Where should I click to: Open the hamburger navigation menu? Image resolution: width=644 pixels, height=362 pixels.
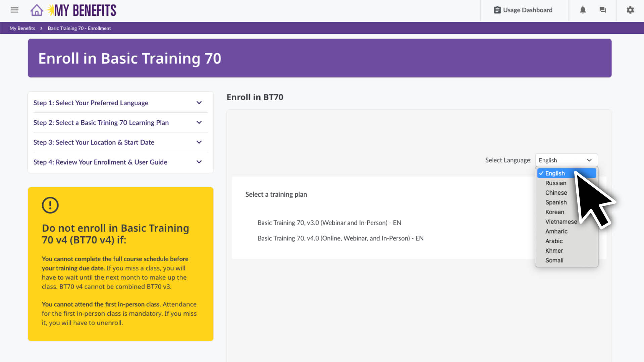(x=14, y=10)
